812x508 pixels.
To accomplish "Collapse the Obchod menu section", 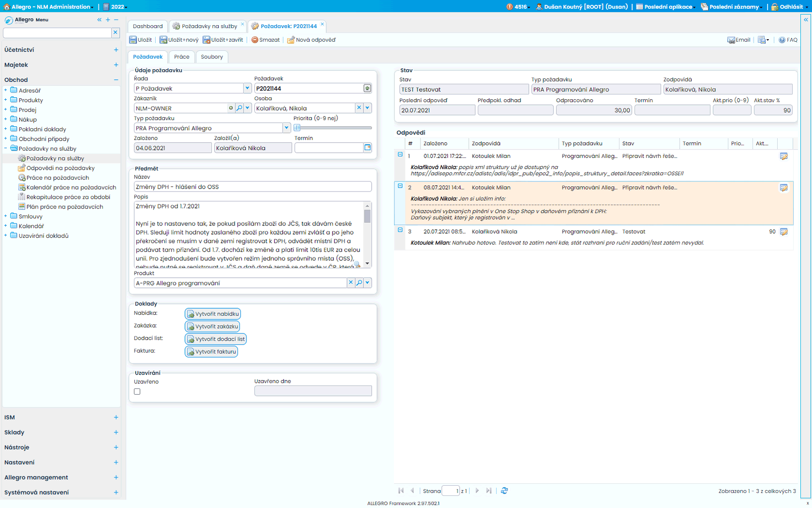I will coord(116,80).
